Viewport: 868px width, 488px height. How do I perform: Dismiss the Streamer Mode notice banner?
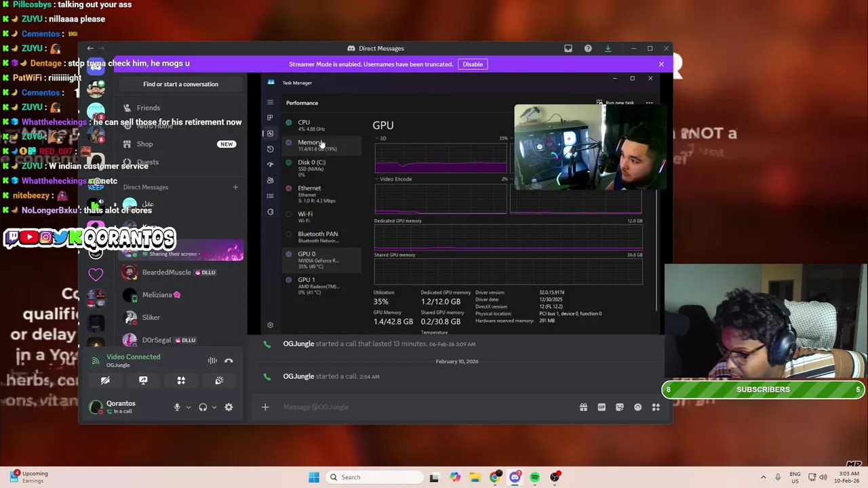click(x=661, y=64)
